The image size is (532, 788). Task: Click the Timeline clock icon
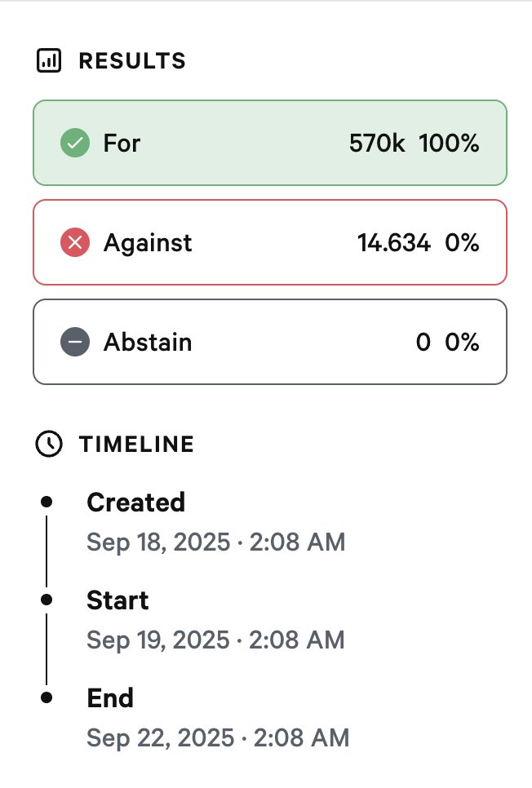tap(50, 444)
